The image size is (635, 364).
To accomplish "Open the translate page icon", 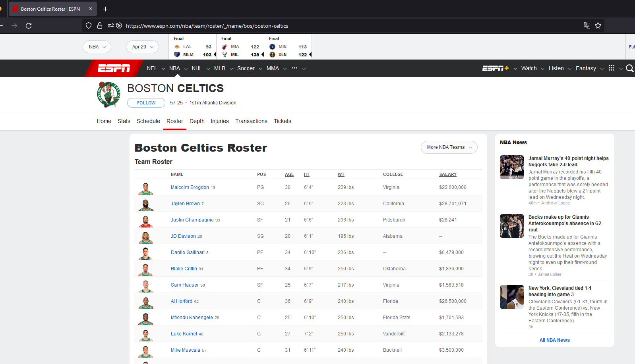I will pos(587,25).
